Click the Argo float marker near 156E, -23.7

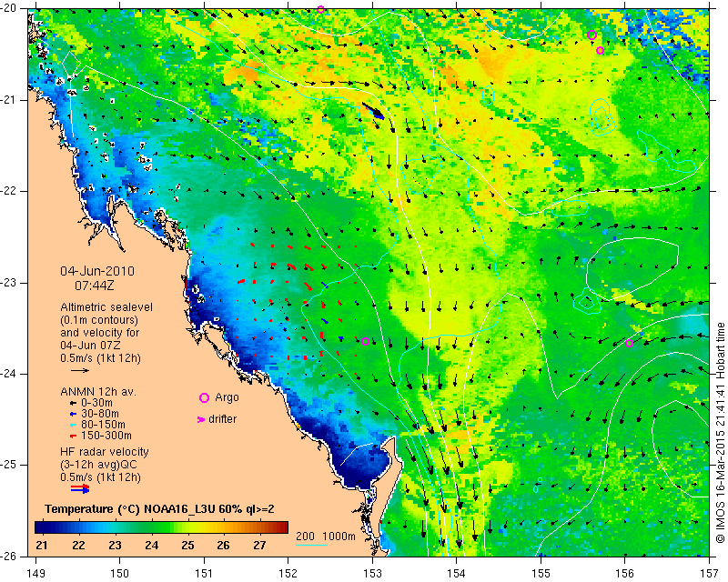[x=629, y=344]
